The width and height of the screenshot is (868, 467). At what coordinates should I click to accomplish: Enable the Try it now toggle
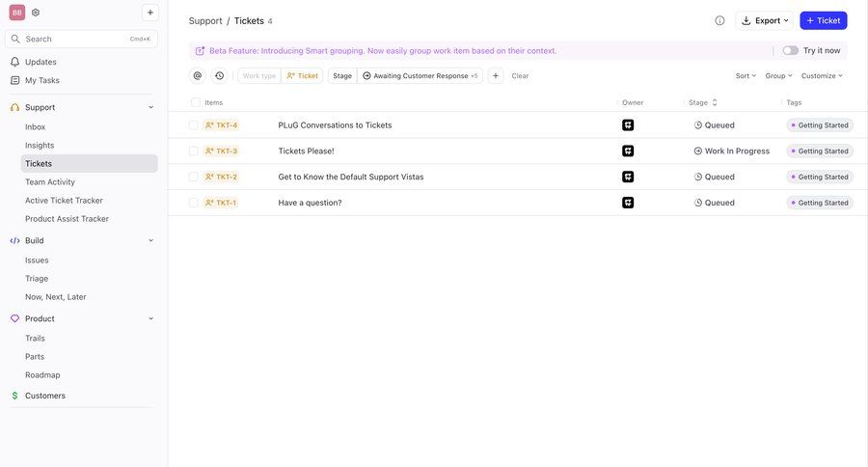(791, 50)
